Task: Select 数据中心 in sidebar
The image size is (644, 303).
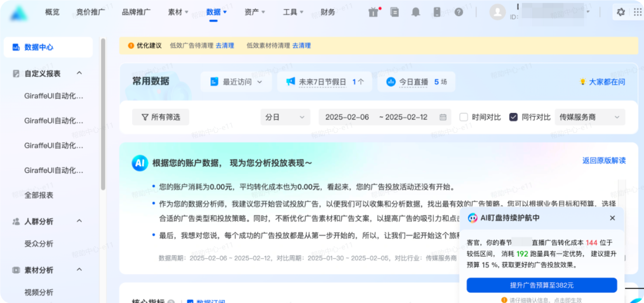Action: 48,47
